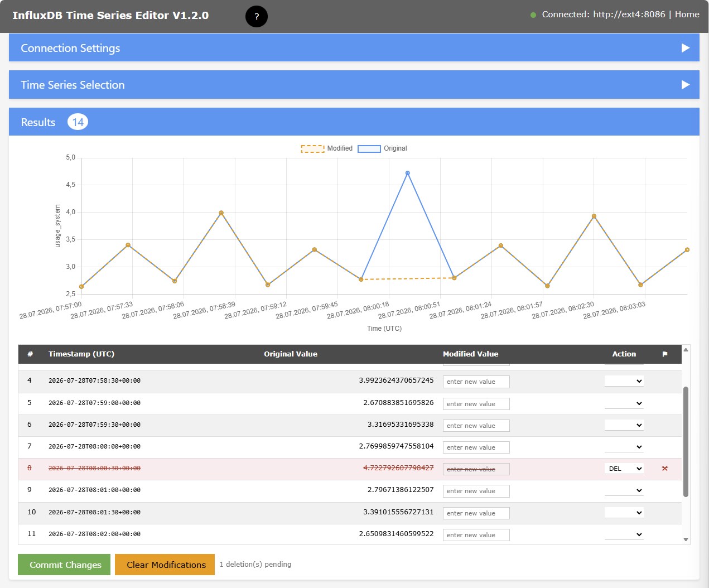
Task: Click new value field in row 11
Action: click(x=476, y=535)
